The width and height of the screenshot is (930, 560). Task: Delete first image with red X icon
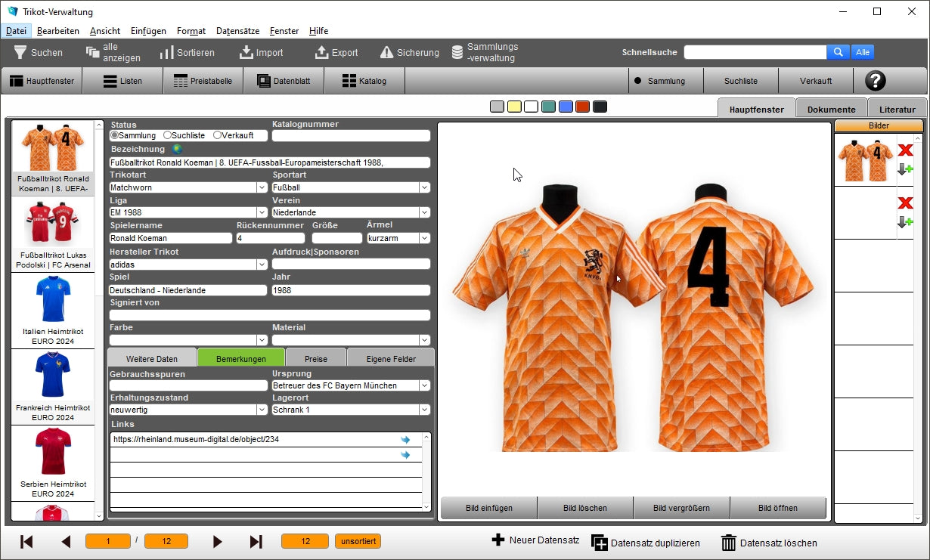click(905, 150)
